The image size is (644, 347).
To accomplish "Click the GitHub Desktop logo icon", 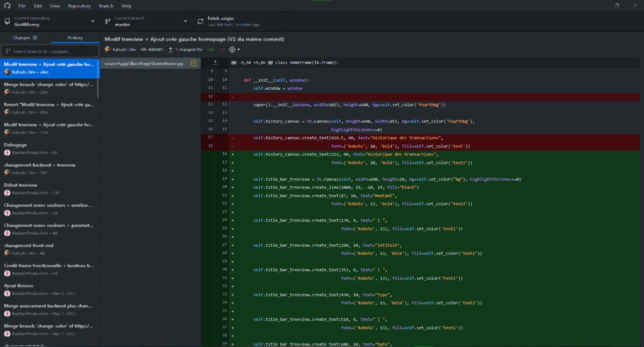I will [7, 6].
